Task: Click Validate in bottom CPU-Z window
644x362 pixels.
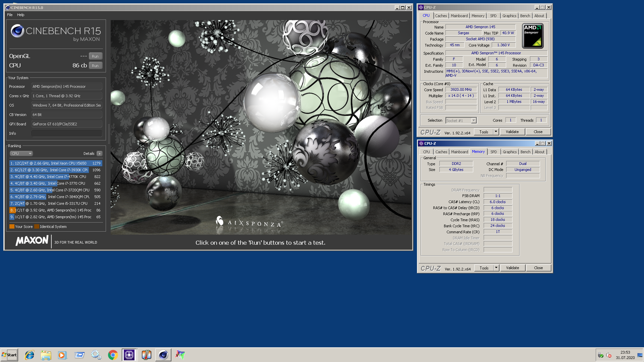Action: 513,268
